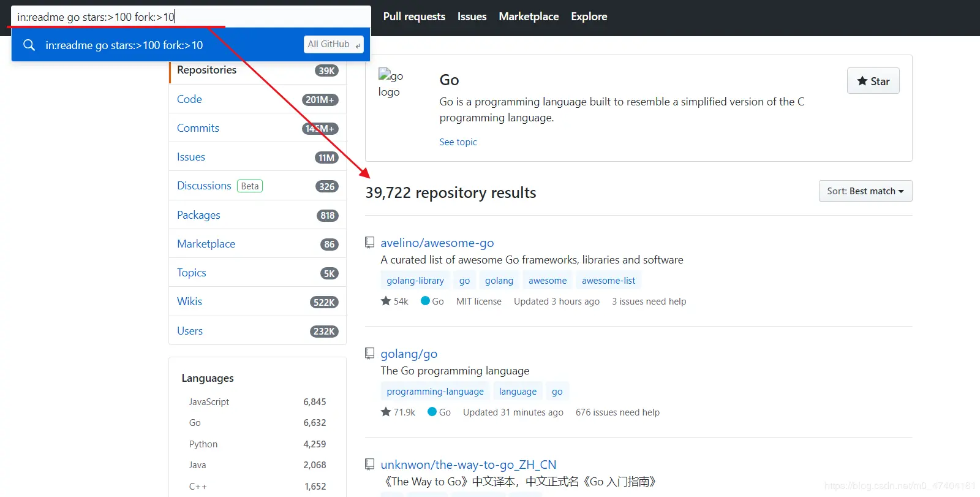The width and height of the screenshot is (980, 497).
Task: Switch to Marketplace search results in sidebar
Action: tap(257, 244)
